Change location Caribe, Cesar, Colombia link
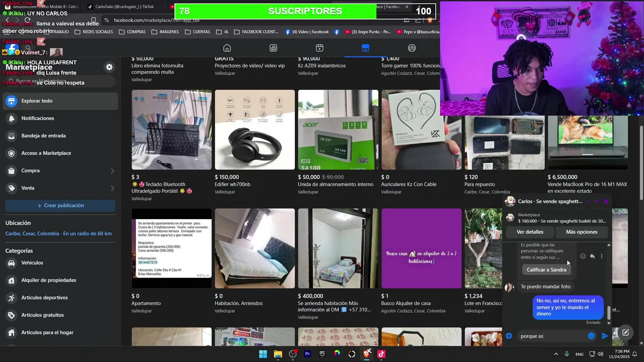644x362 pixels. point(58,234)
